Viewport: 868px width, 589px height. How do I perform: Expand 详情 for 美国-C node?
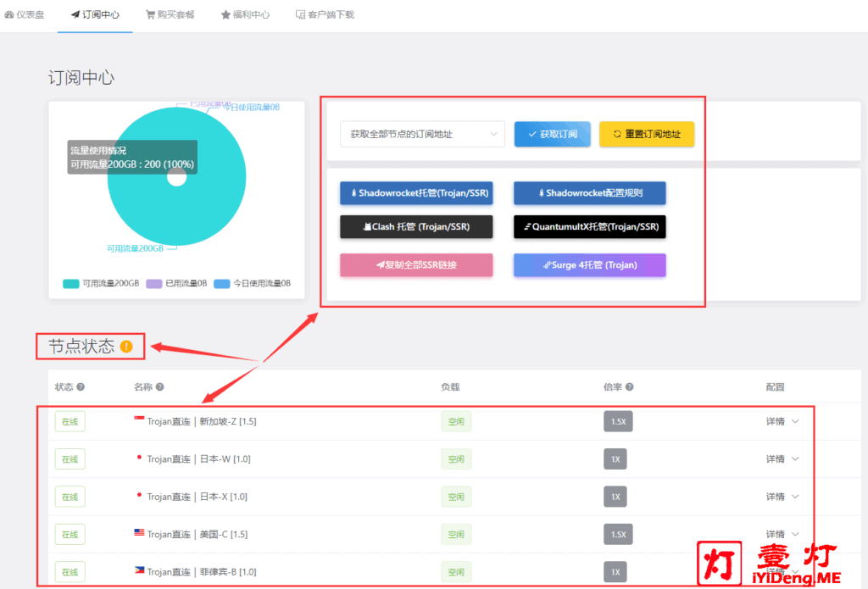pos(782,534)
